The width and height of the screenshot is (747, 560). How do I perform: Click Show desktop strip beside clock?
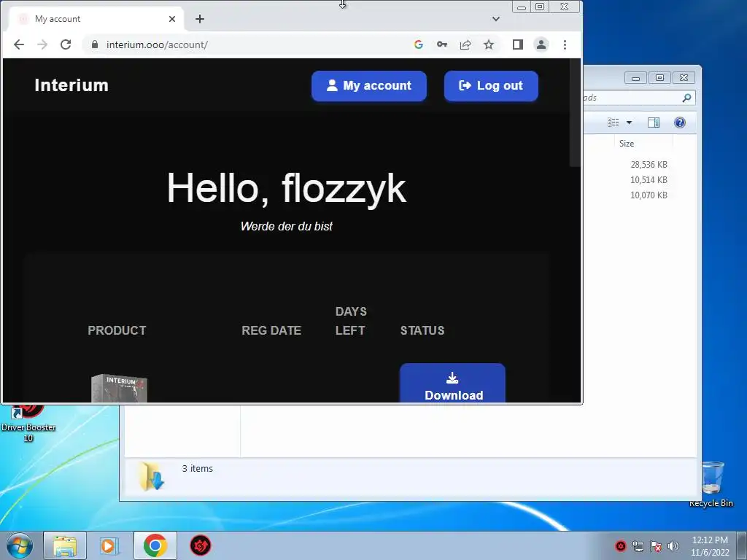(x=743, y=545)
